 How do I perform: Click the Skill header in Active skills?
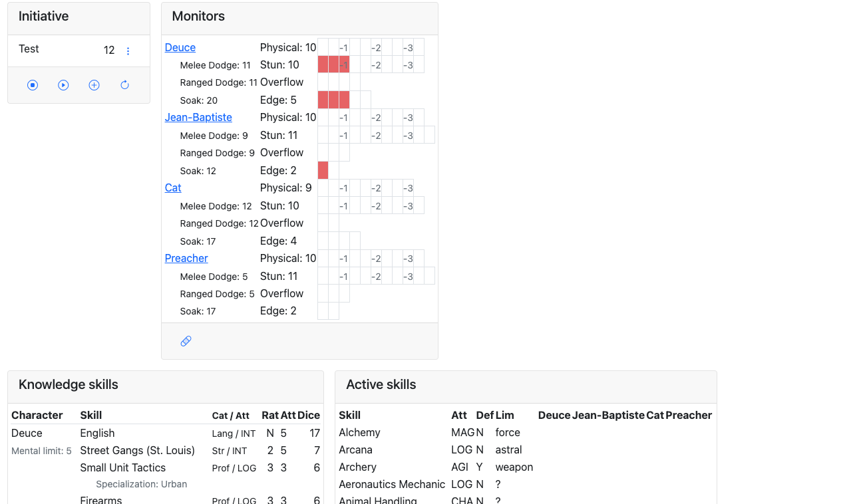[349, 416]
